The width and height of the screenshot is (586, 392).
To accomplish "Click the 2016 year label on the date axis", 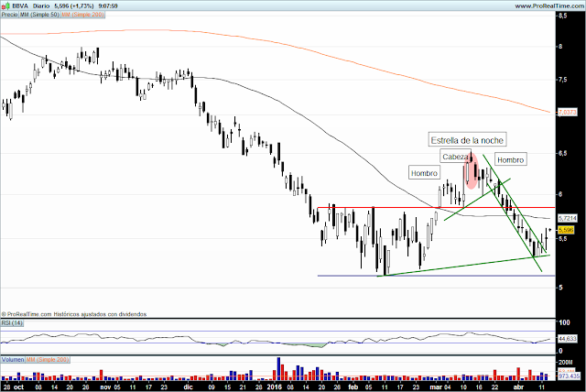I will click(x=275, y=387).
